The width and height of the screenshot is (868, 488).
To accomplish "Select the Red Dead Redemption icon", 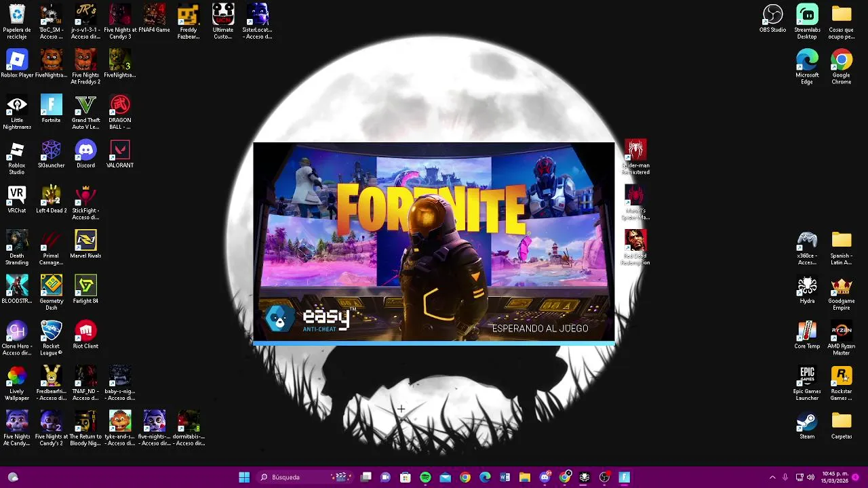I will coord(635,247).
